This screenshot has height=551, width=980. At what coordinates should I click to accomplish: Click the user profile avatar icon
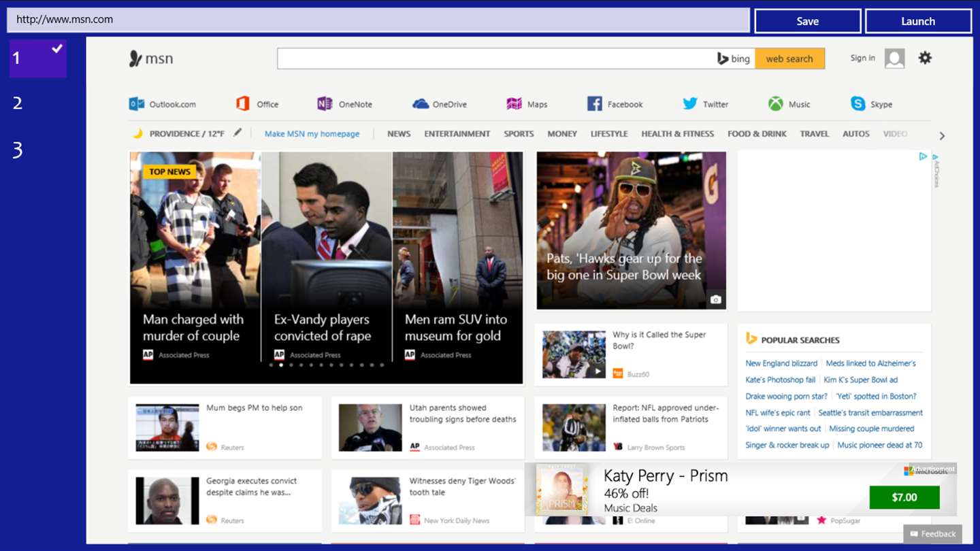pos(895,59)
